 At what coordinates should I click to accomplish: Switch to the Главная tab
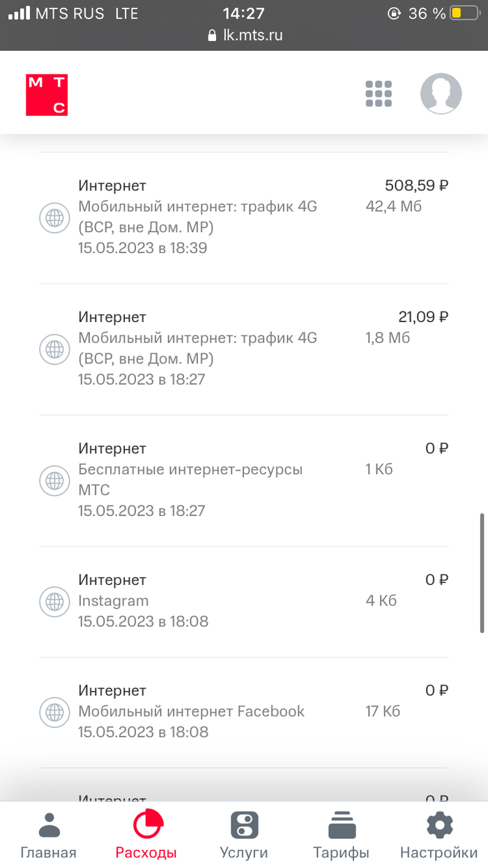tap(48, 835)
